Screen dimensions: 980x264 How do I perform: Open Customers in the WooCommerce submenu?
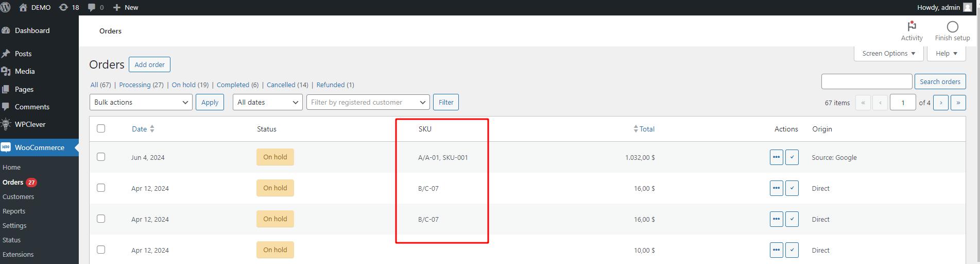pos(18,196)
